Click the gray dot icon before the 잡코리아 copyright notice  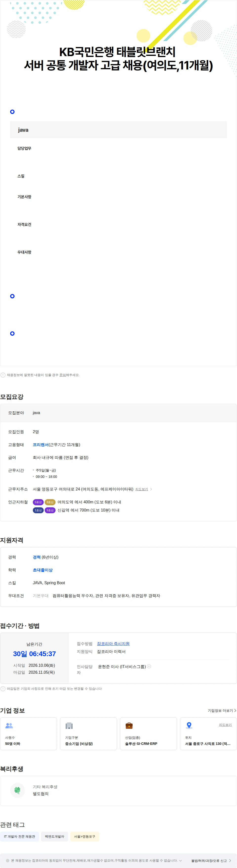7,861
